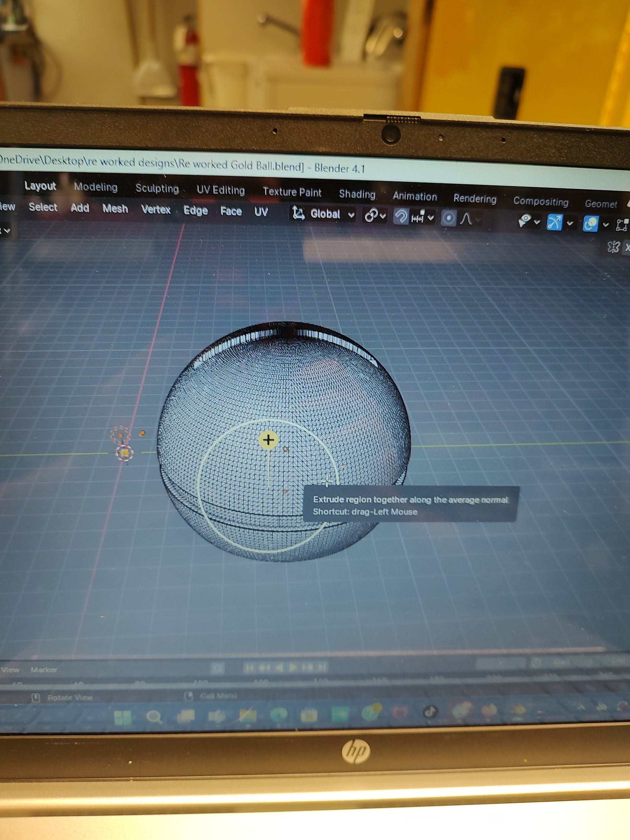Toggle the Snap magnet icon
The width and height of the screenshot is (630, 840).
(x=401, y=217)
